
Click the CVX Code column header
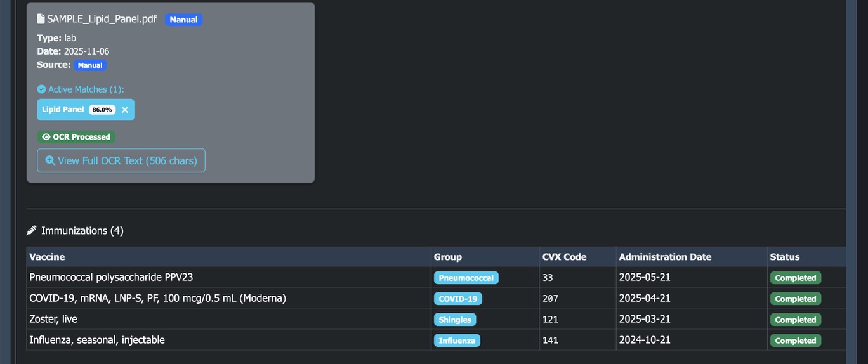point(564,257)
